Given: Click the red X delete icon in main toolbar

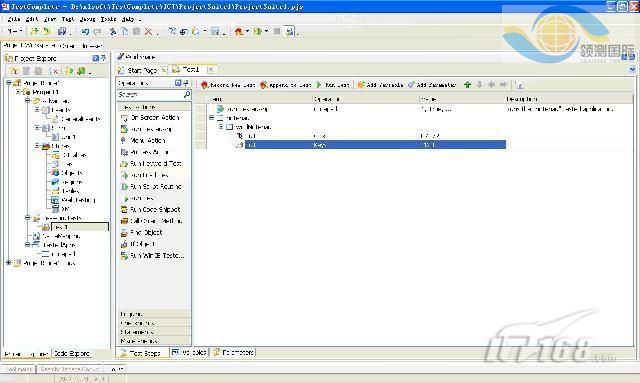Looking at the screenshot, I should 148,31.
